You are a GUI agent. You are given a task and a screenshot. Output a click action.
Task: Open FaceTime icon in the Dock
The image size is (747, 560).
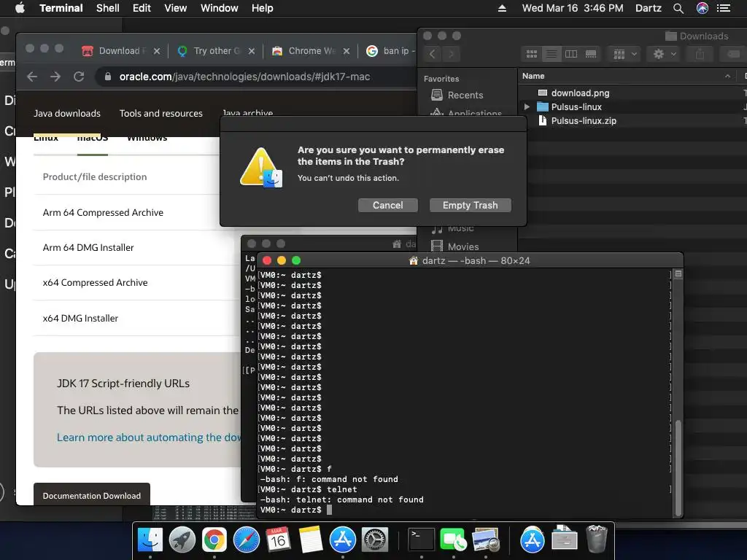click(x=453, y=540)
